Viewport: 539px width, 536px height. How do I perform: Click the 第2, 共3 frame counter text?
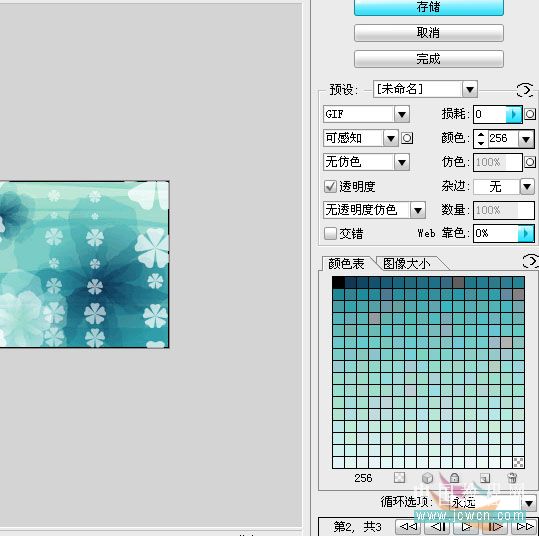pos(357,526)
